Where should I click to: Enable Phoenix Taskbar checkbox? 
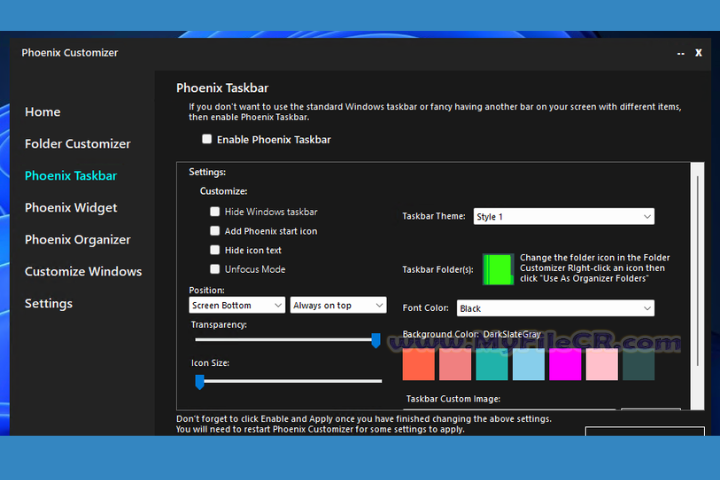point(207,139)
